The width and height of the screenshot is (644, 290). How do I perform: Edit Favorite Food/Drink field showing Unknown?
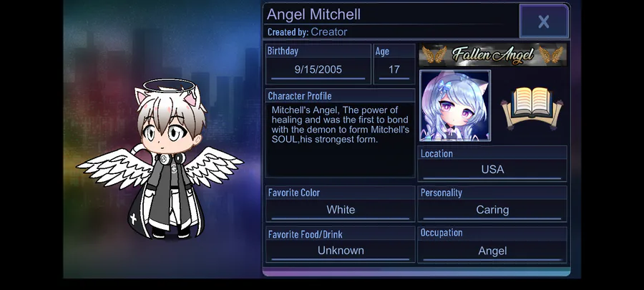[341, 251]
